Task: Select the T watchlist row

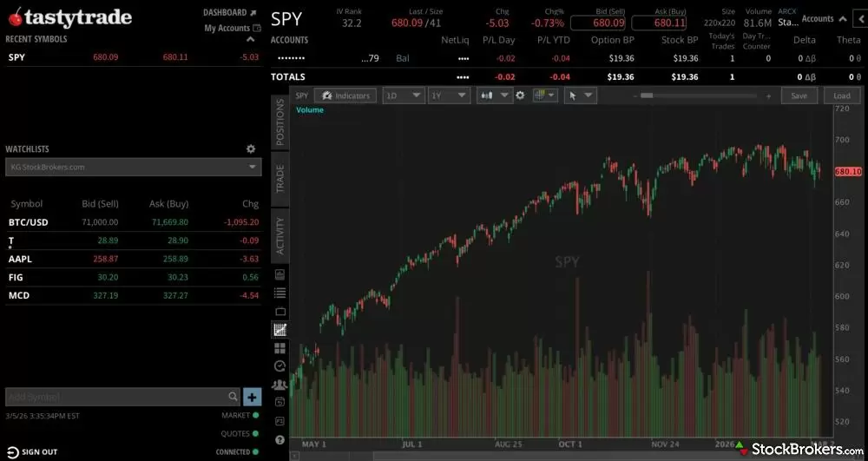Action: pyautogui.click(x=133, y=240)
